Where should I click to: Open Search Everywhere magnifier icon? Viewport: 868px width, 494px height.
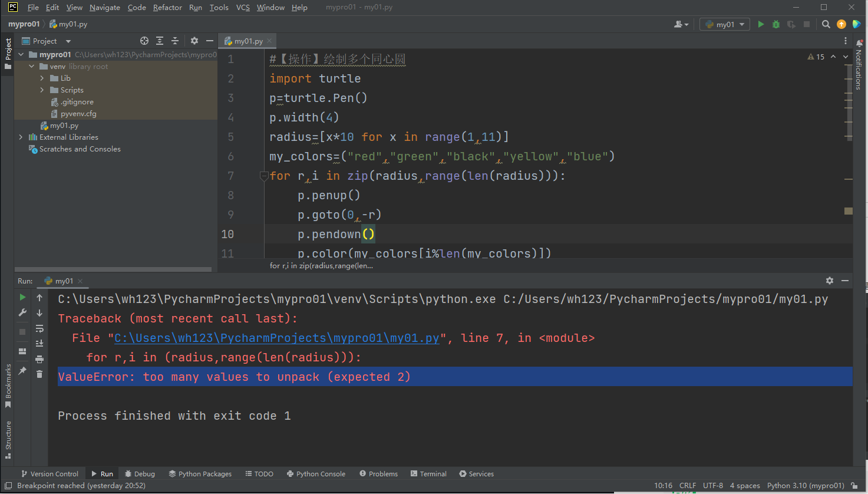826,24
